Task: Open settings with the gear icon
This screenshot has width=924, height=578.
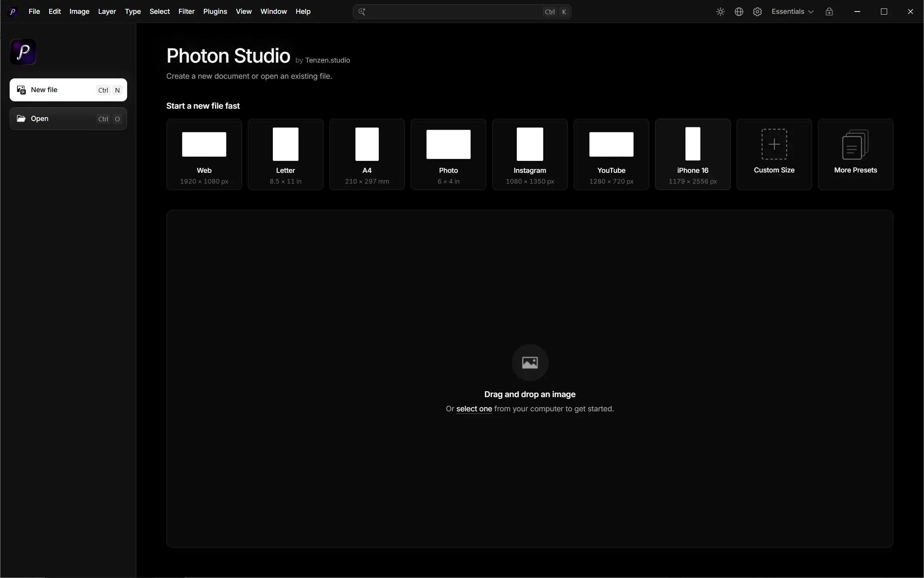Action: 757,12
